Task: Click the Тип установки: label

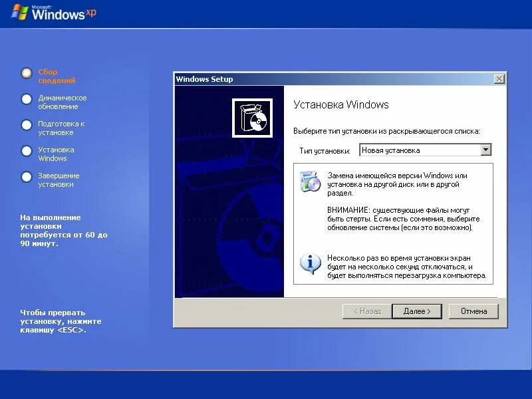Action: [325, 151]
